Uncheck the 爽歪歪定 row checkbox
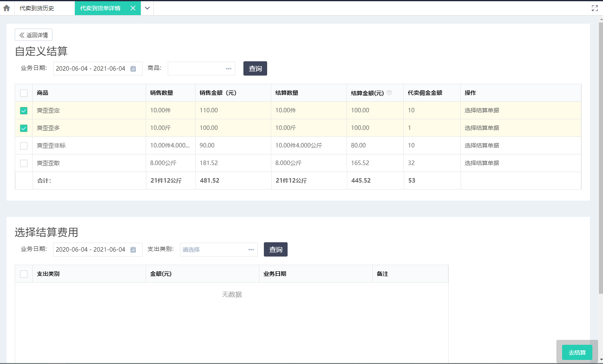 (x=24, y=111)
